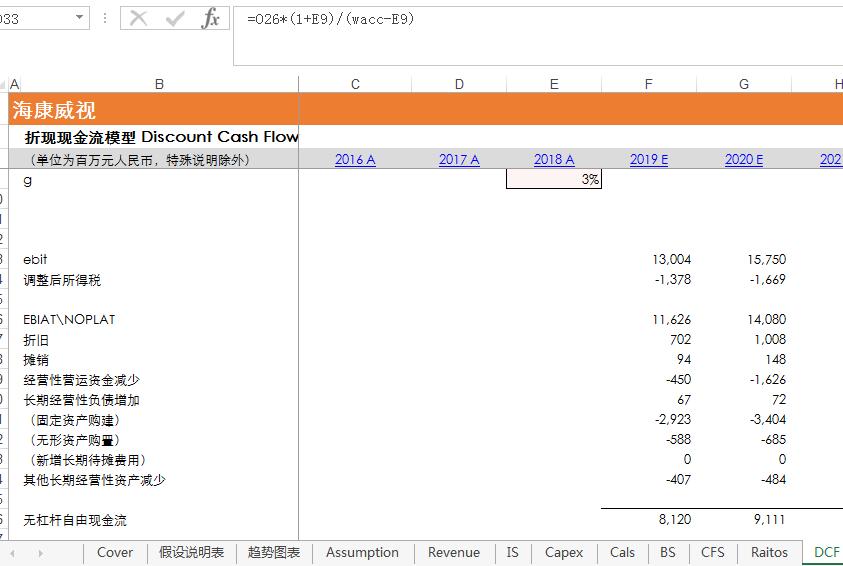
Task: Select amortization value 148
Action: (776, 360)
